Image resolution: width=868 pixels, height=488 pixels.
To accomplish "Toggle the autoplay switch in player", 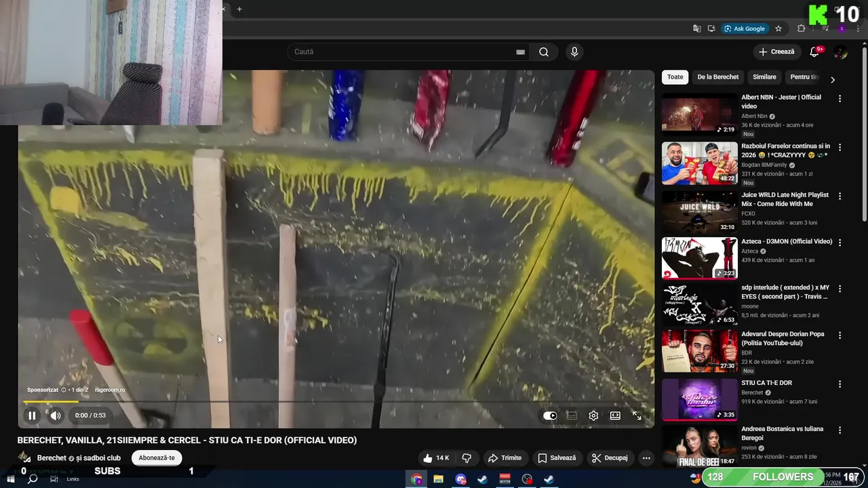I will (x=550, y=415).
